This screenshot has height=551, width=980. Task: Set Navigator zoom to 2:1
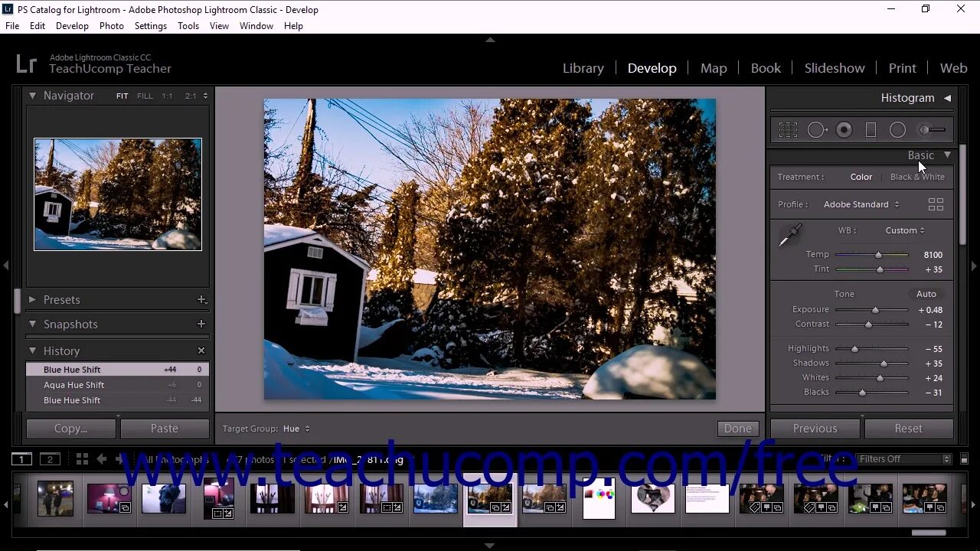(190, 96)
